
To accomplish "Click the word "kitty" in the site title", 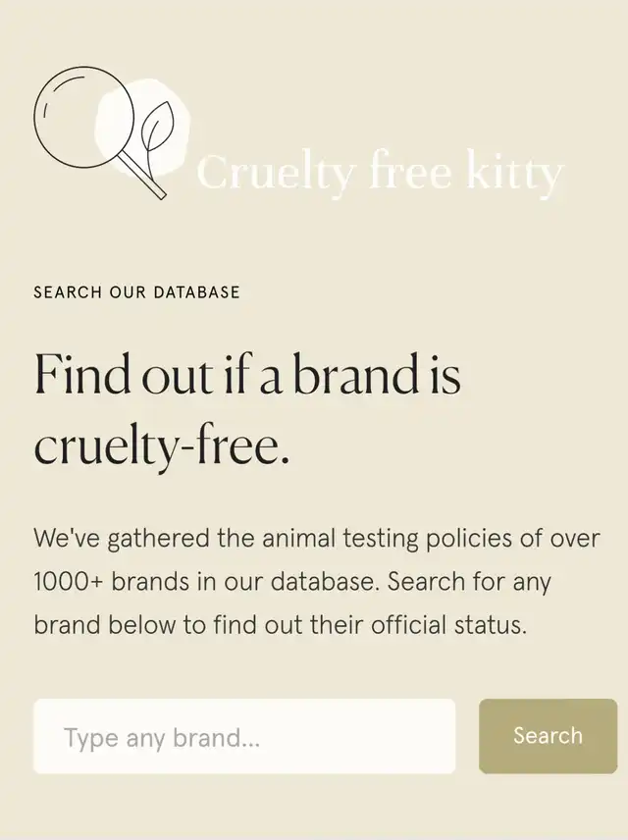I will tap(514, 174).
